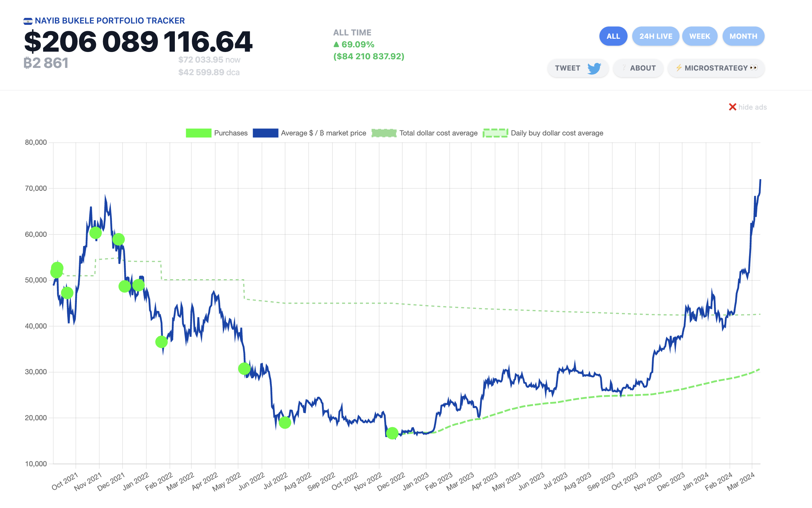Click the Bitcoin holdings ₿2 861 figure
The width and height of the screenshot is (812, 508).
click(x=46, y=63)
